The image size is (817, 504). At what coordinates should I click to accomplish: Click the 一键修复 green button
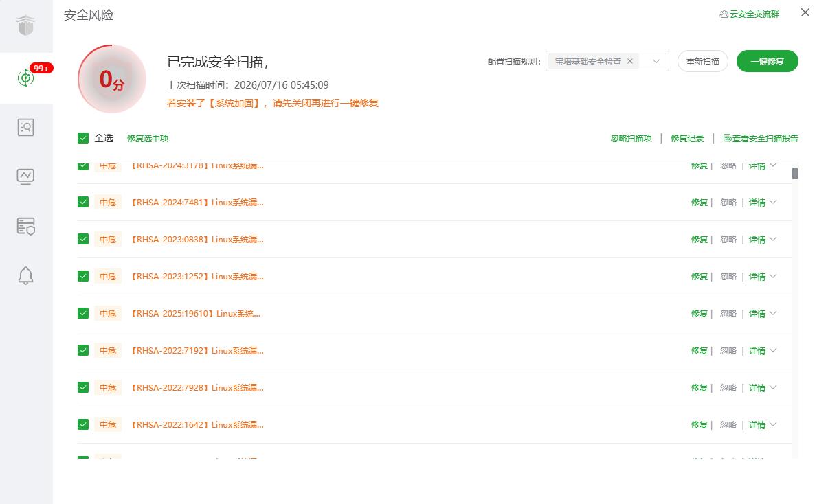tap(767, 61)
